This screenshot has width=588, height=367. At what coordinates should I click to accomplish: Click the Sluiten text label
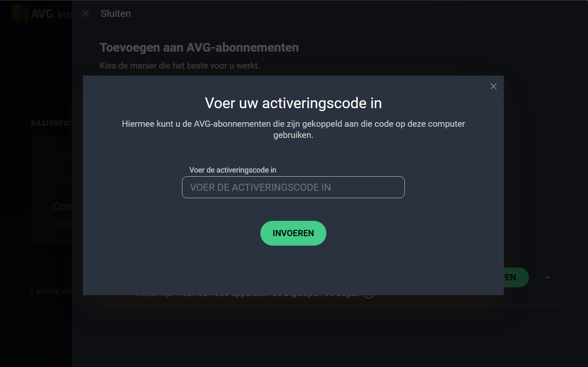(x=116, y=14)
